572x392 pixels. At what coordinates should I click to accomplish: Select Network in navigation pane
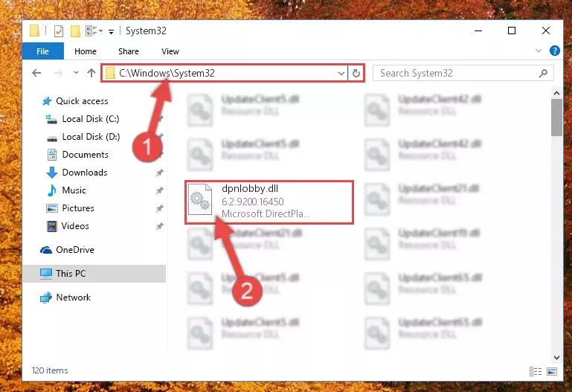(74, 298)
